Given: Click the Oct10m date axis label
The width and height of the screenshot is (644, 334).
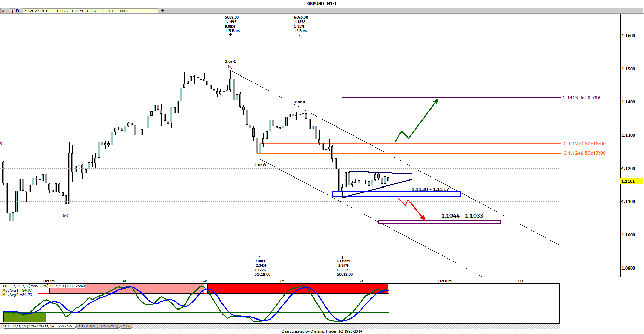Looking at the screenshot, I should [445, 281].
